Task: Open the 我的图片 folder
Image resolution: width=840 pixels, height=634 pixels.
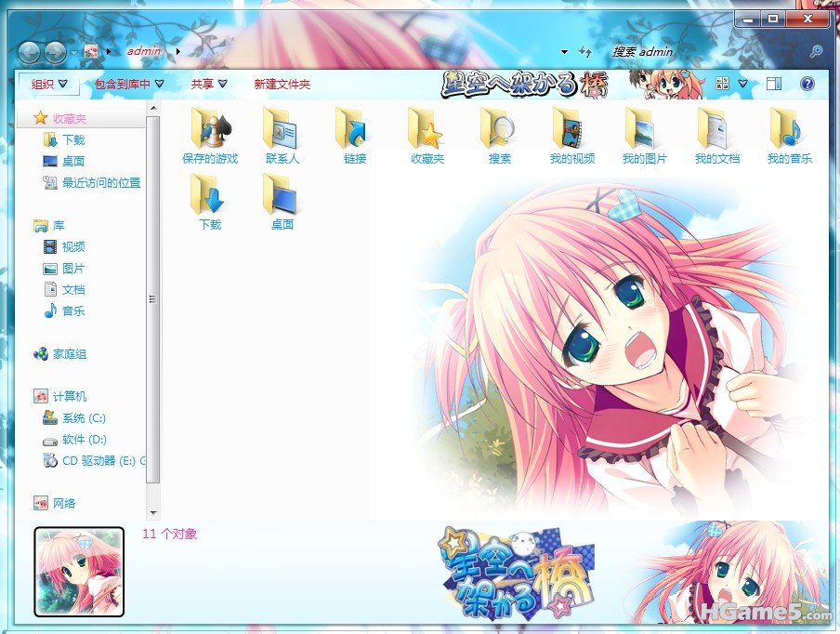Action: click(x=645, y=135)
